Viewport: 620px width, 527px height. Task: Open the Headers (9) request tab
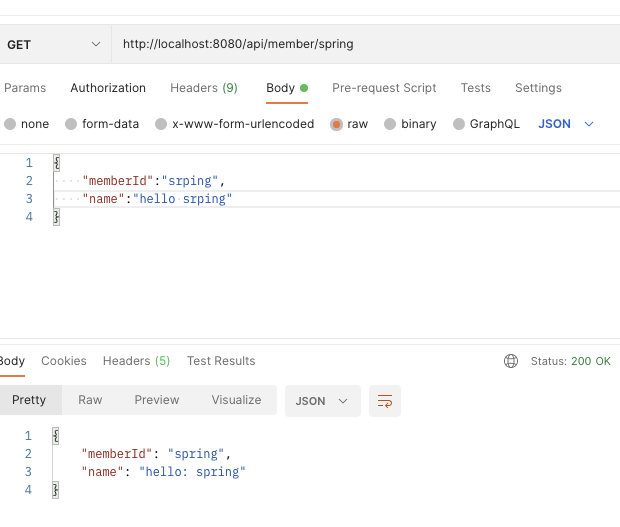204,88
